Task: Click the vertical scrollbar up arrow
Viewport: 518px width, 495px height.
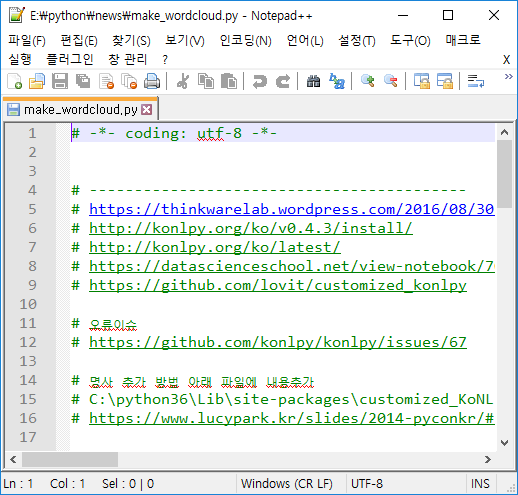Action: (x=504, y=132)
